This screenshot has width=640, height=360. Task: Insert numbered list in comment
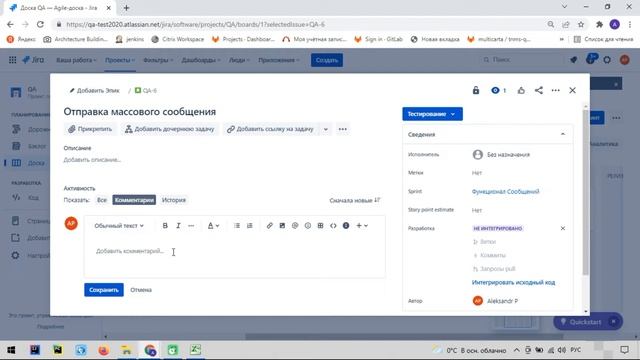coord(249,225)
